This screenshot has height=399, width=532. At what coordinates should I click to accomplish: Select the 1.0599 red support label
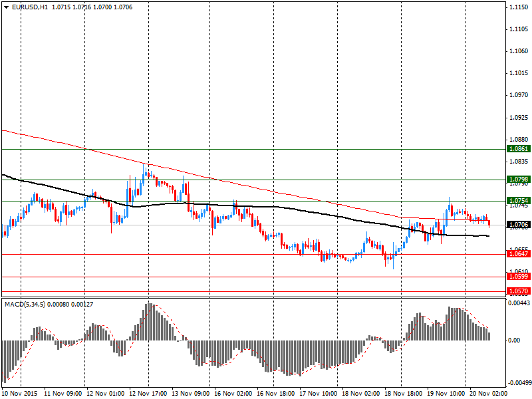click(519, 277)
